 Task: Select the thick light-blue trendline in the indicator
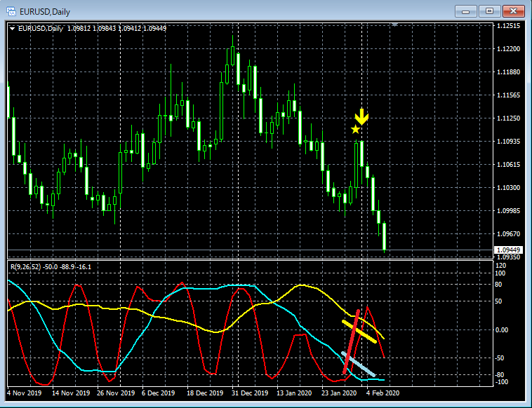[358, 365]
